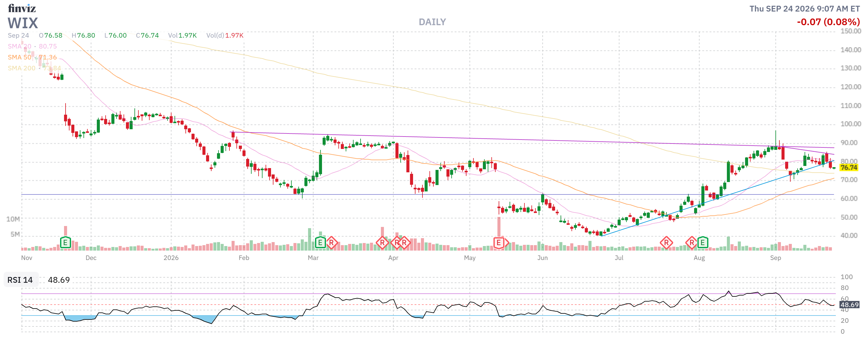Click the late-March R rating marker
Viewport: 868px width, 341px height.
click(382, 243)
